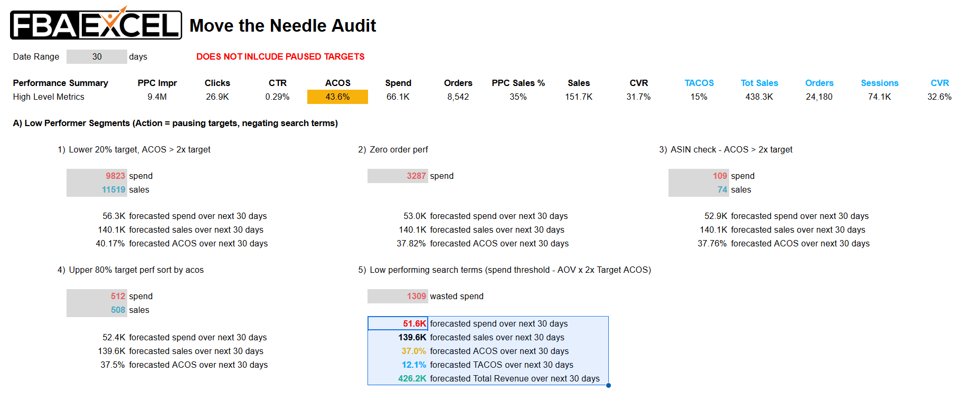
Task: Select the 3287 zero order spend cell
Action: [x=398, y=176]
